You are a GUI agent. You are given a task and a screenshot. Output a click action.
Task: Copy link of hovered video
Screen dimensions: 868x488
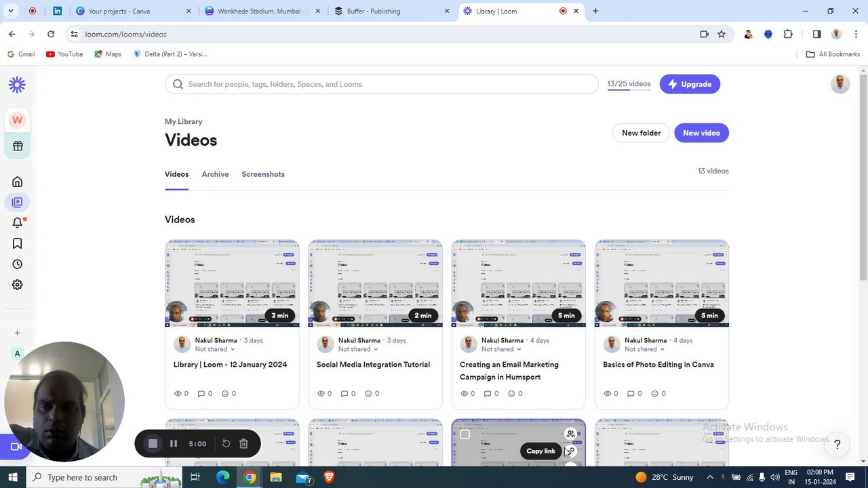(x=570, y=451)
